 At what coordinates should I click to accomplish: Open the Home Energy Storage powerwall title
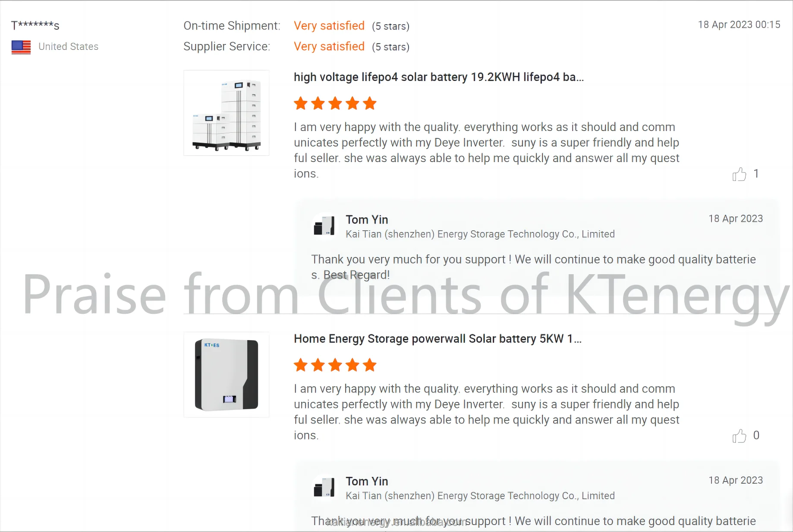(x=437, y=339)
